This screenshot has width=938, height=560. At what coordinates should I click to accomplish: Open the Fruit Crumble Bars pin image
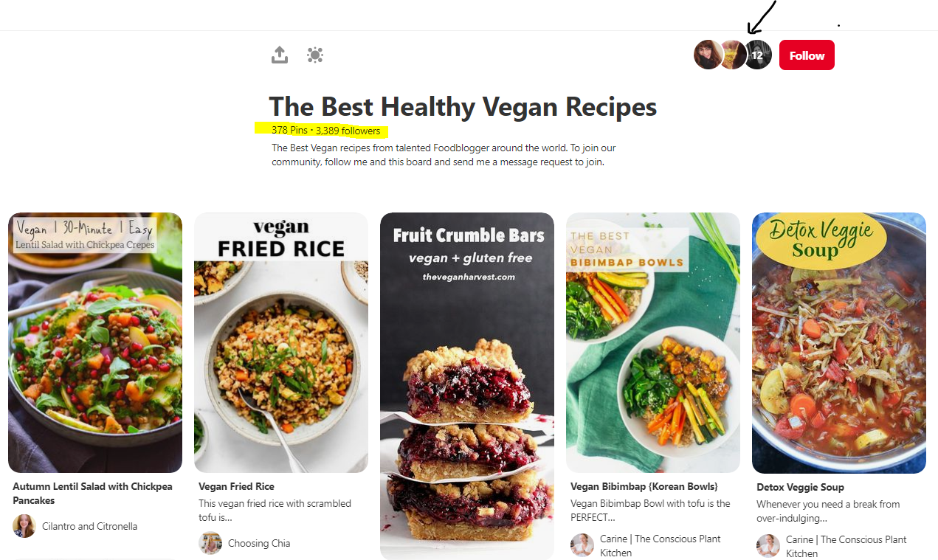tap(467, 386)
